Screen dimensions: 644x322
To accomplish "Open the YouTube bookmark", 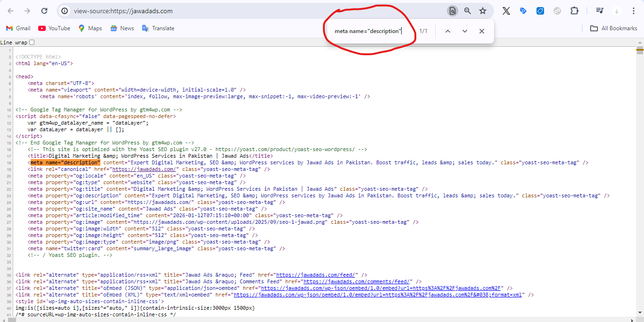I will 54,28.
